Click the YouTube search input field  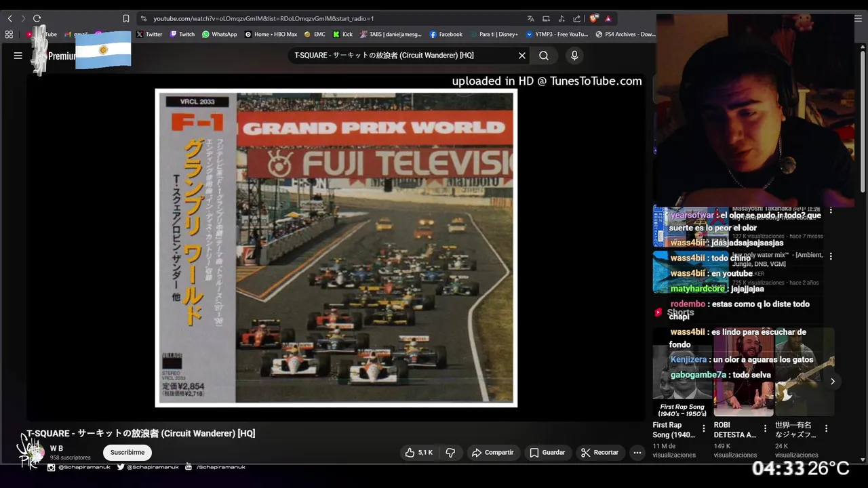(403, 56)
